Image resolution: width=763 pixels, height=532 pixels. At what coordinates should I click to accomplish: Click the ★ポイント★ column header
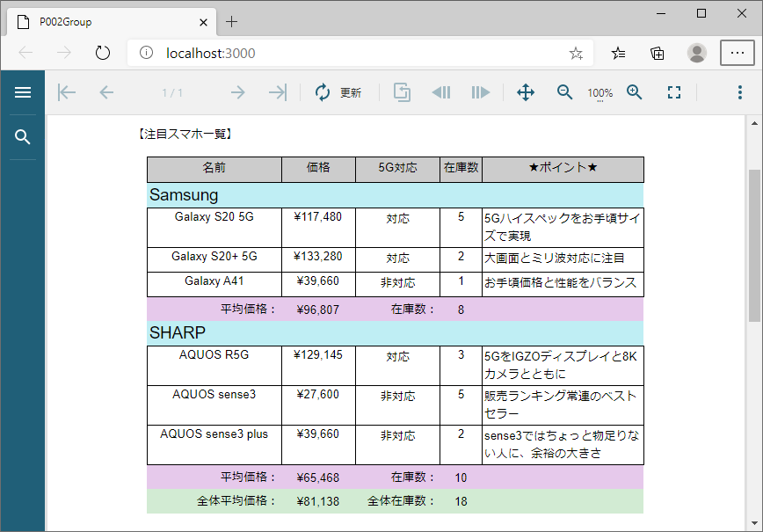[x=563, y=169]
